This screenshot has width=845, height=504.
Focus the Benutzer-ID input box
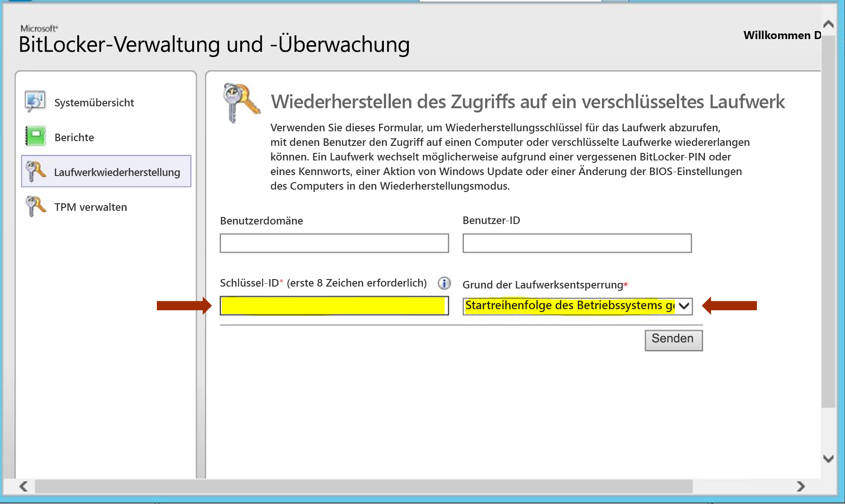(x=577, y=243)
